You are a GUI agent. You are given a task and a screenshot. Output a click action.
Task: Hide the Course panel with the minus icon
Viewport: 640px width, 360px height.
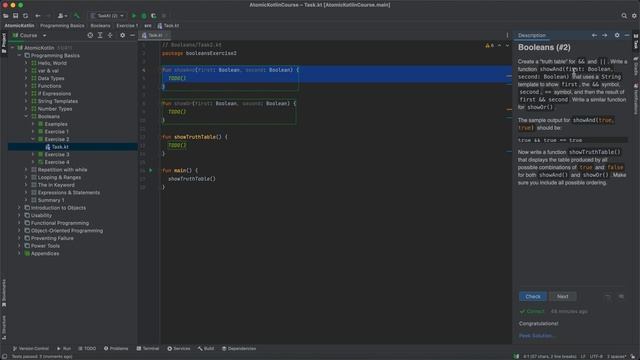point(132,36)
